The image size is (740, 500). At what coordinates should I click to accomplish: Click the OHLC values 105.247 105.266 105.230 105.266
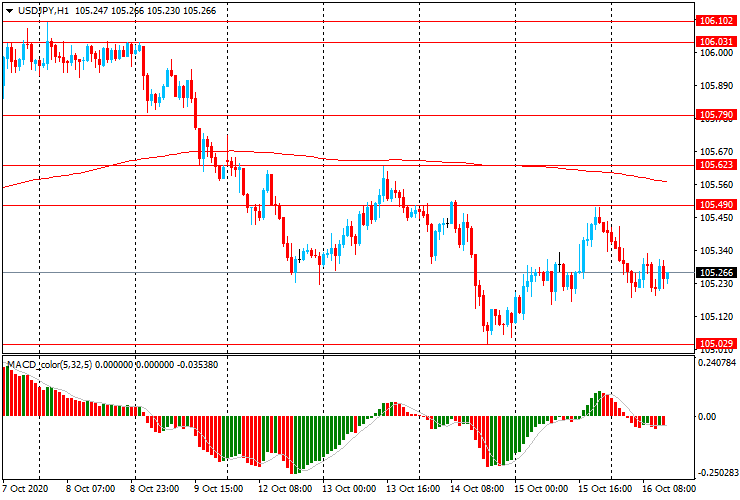tap(145, 10)
